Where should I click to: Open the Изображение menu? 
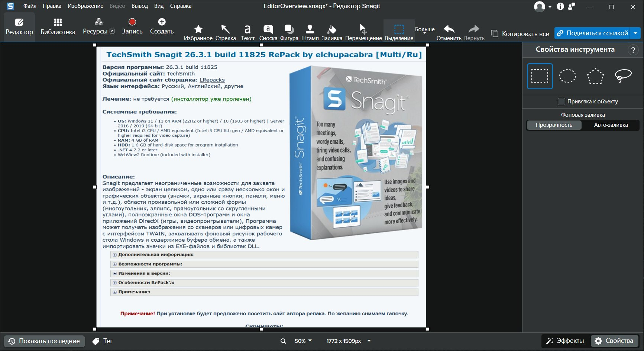click(85, 6)
